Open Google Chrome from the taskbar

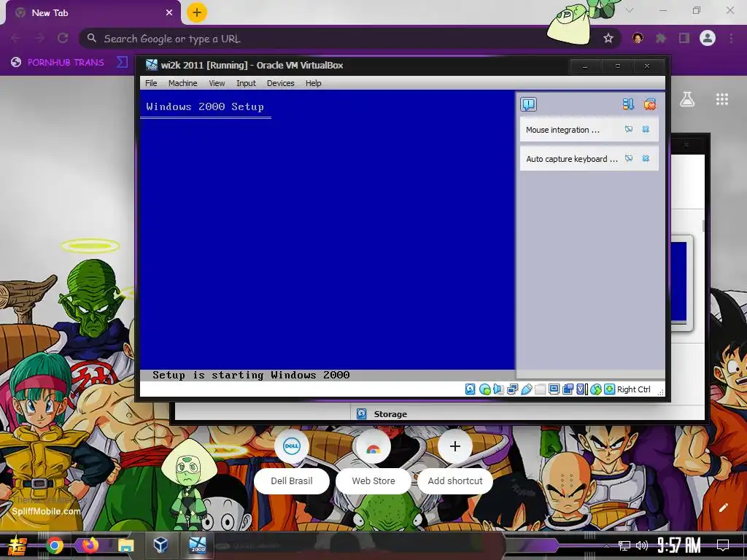coord(54,545)
